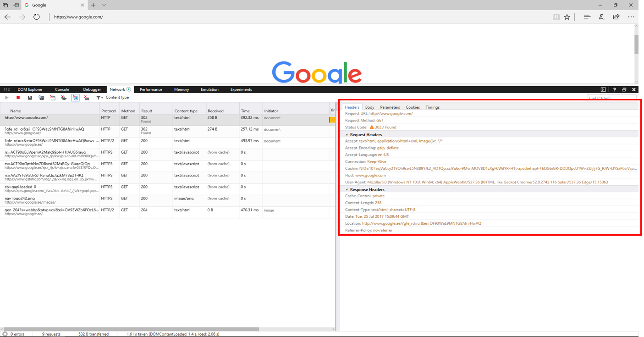Show tab previews chevron
This screenshot has width=644, height=337.
tap(104, 5)
